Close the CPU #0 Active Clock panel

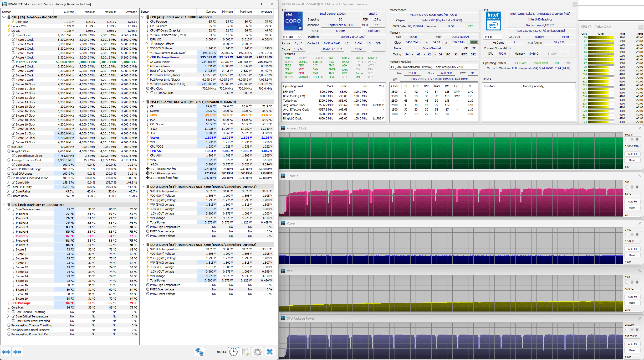click(640, 27)
